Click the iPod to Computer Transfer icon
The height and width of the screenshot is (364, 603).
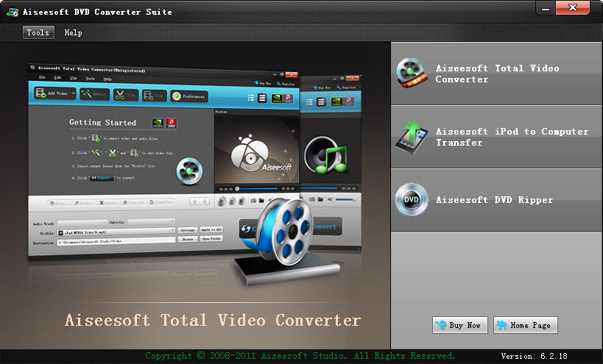412,136
